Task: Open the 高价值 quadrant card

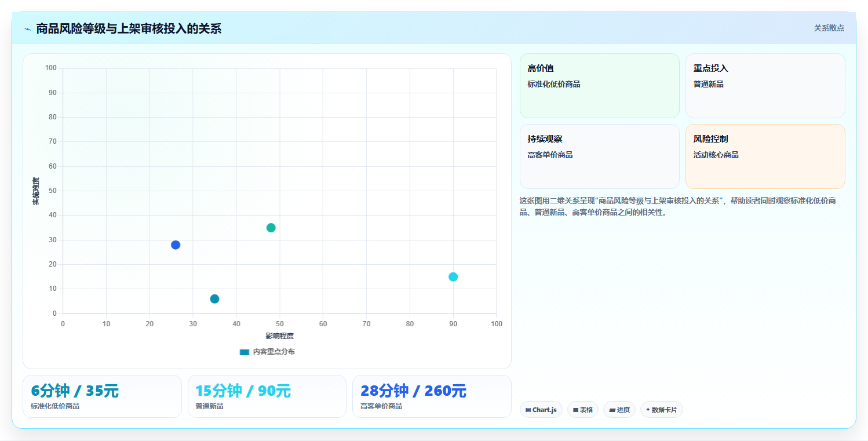Action: click(600, 86)
